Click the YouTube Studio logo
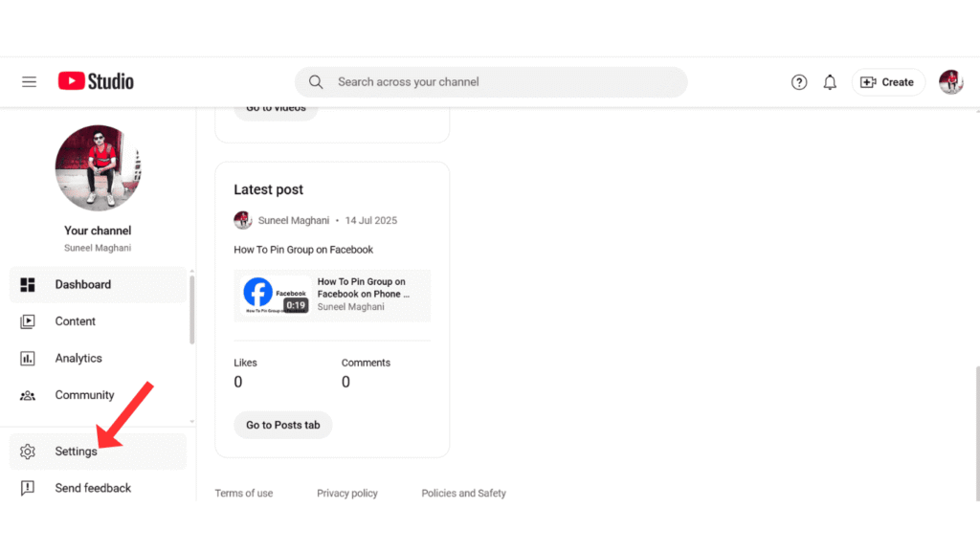Viewport: 980px width, 551px height. tap(95, 81)
